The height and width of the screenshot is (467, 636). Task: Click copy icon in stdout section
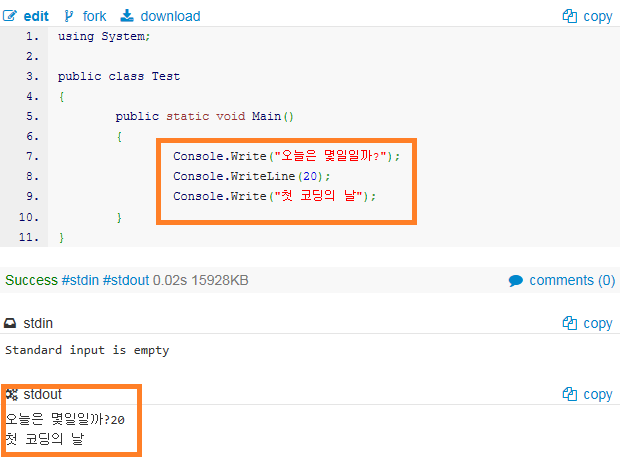click(x=569, y=394)
